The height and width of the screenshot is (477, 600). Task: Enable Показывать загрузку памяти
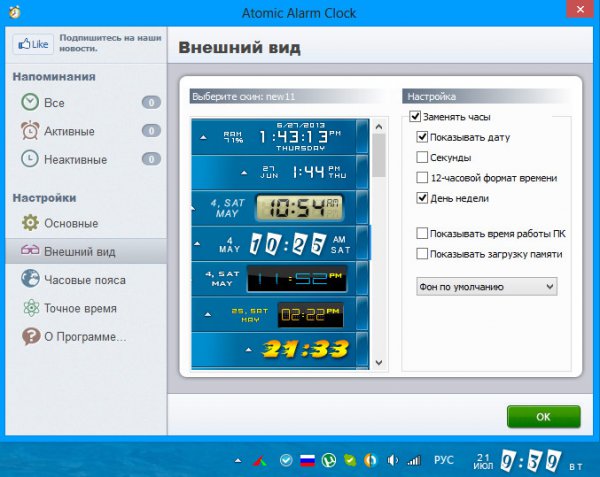pos(422,254)
